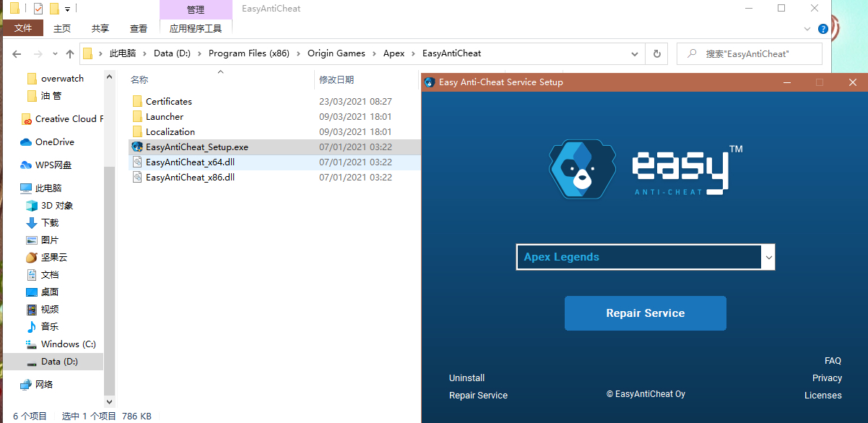The image size is (868, 423).
Task: Open the 查看 ribbon tab
Action: click(138, 28)
